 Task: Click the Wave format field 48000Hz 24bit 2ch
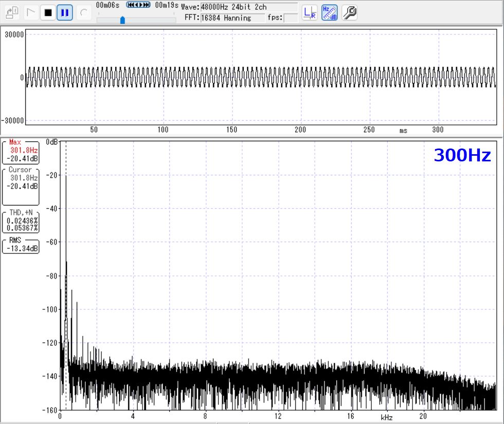pos(248,8)
